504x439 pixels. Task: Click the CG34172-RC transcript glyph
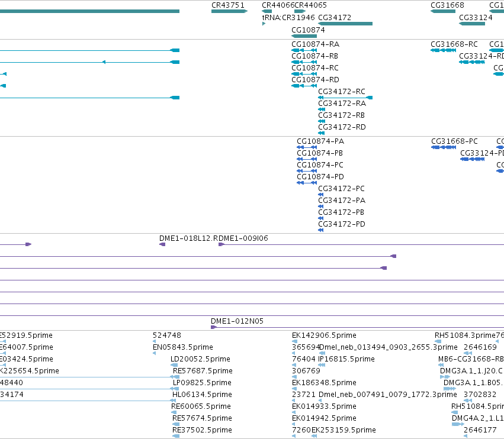point(345,98)
